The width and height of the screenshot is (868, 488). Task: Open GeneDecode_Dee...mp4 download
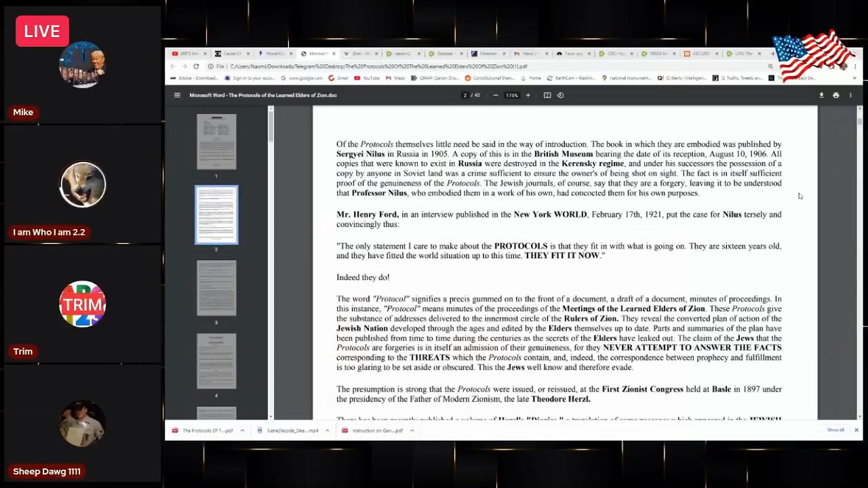[288, 430]
